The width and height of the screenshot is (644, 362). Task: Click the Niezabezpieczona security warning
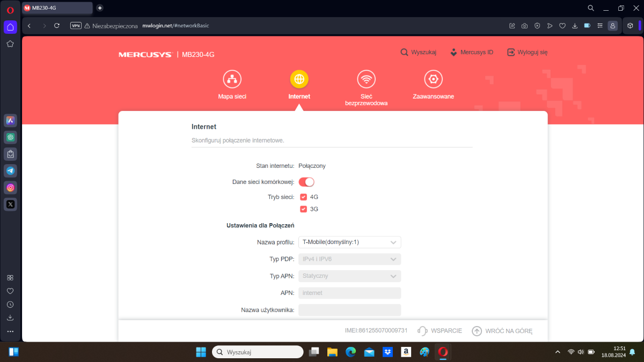(x=111, y=26)
